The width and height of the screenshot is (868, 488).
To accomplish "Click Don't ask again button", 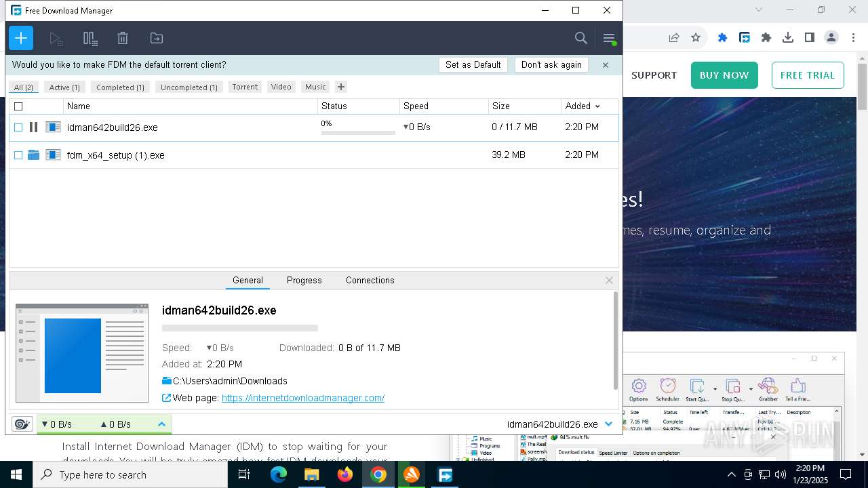I will click(x=551, y=65).
